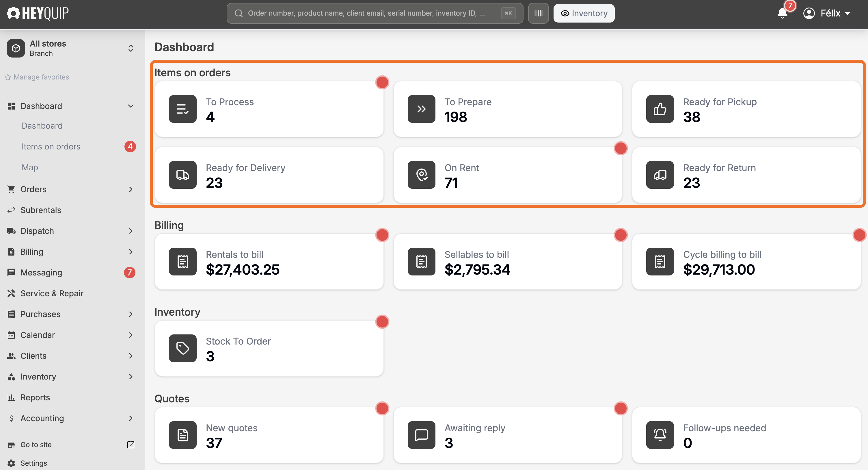Click the Ready for Delivery truck icon
This screenshot has width=868, height=470.
[182, 175]
